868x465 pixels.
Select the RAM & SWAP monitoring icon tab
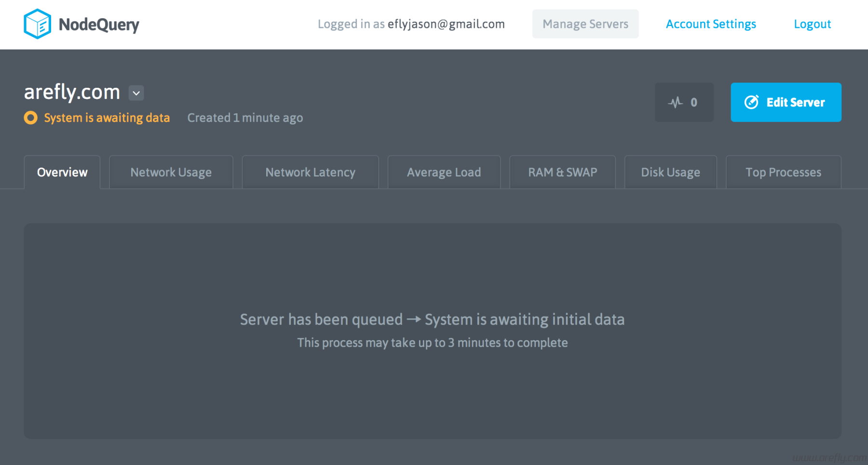(x=562, y=172)
